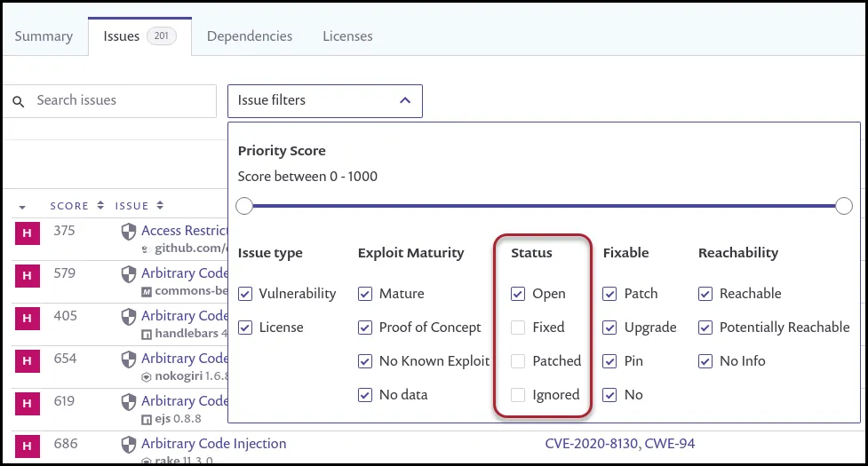868x466 pixels.
Task: Click the high severity badge for score 579
Action: coord(28,276)
